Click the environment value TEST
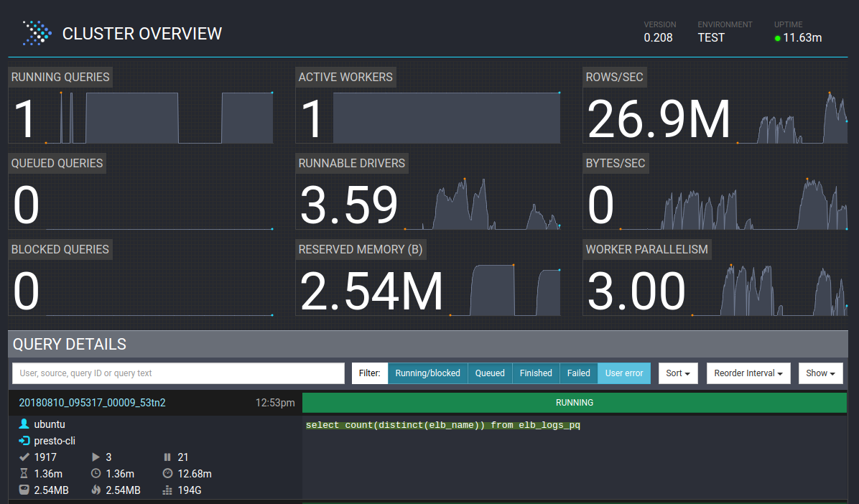Viewport: 859px width, 504px height. [x=711, y=38]
